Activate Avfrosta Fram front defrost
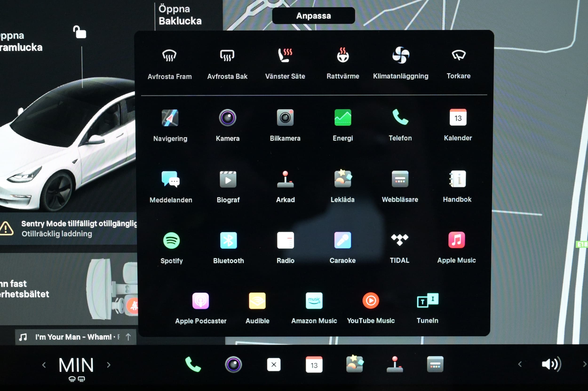Viewport: 588px width, 391px height. (170, 64)
